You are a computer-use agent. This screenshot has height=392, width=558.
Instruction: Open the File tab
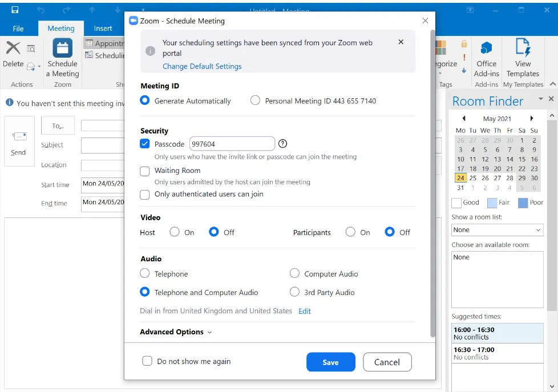click(x=18, y=29)
